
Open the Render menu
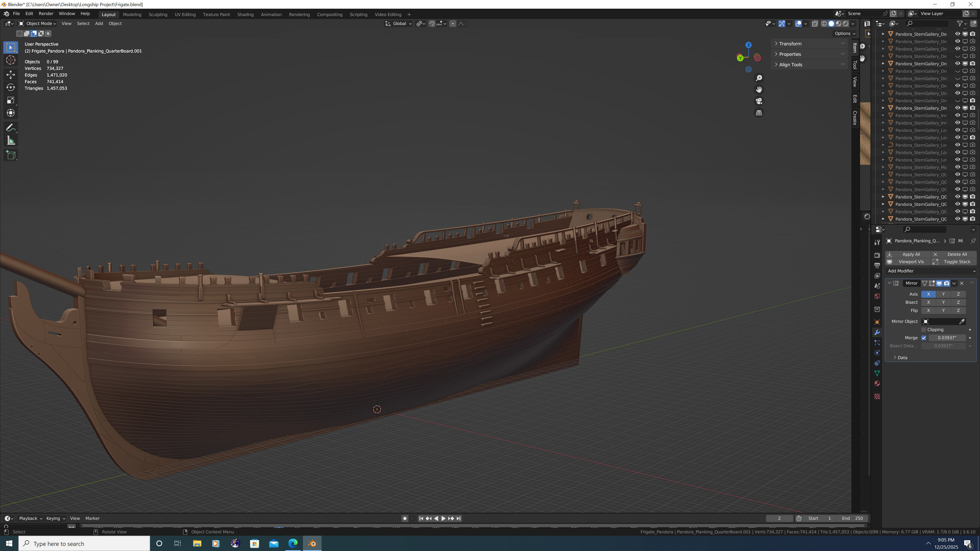pyautogui.click(x=46, y=13)
